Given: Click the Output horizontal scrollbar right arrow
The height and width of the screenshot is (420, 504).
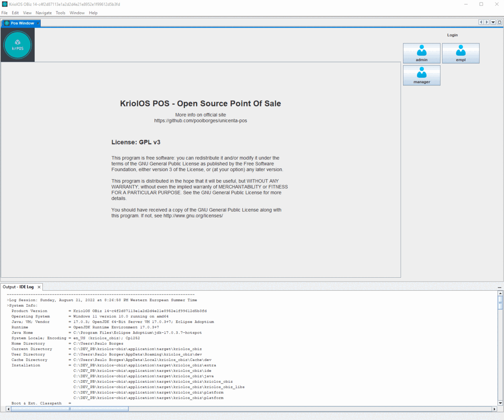Looking at the screenshot, I should 494,409.
